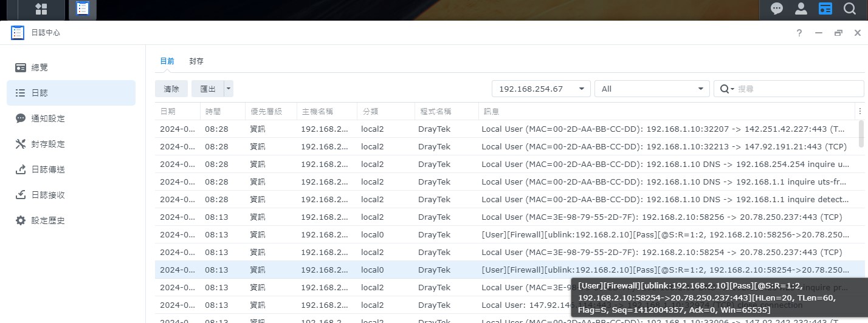Click the Log Center taskbar icon
Image resolution: width=868 pixels, height=323 pixels.
(82, 9)
